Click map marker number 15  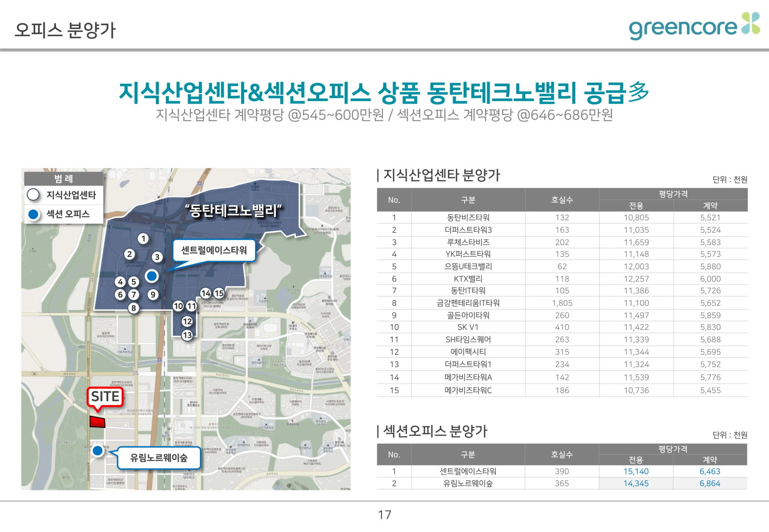(x=219, y=293)
